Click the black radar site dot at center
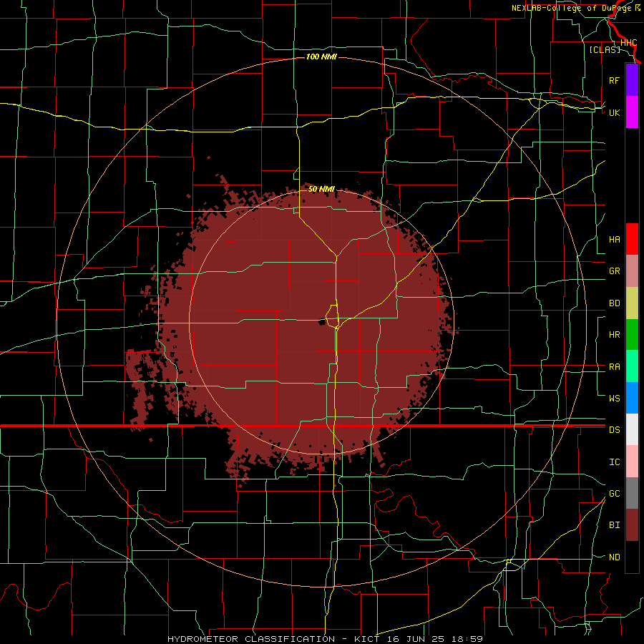The width and height of the screenshot is (644, 644). tap(321, 323)
